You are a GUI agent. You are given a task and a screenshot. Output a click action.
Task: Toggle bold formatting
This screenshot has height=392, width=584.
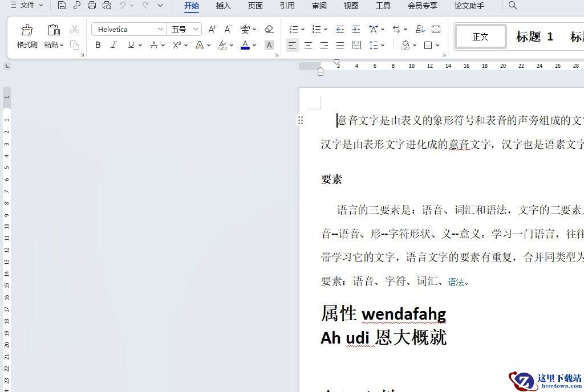point(98,45)
